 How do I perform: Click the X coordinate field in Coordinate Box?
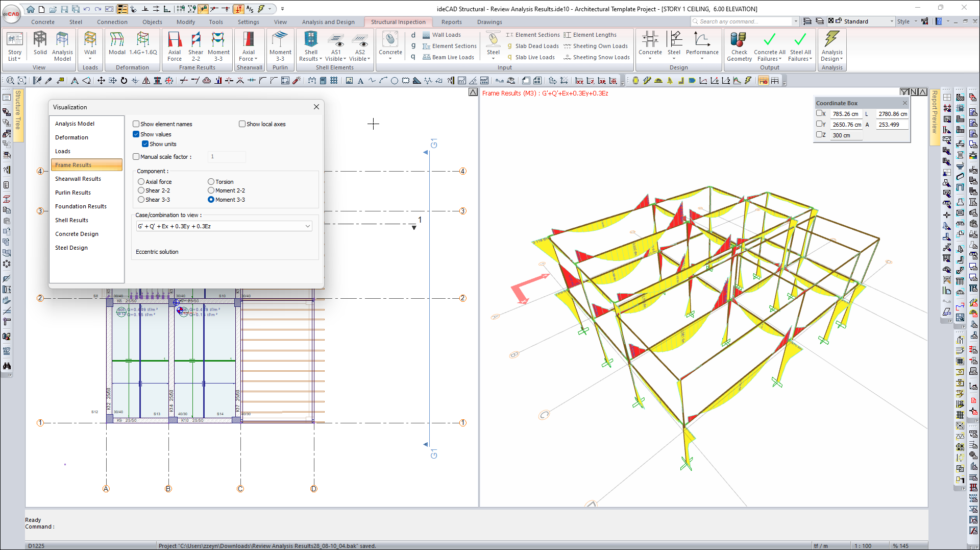tap(845, 114)
